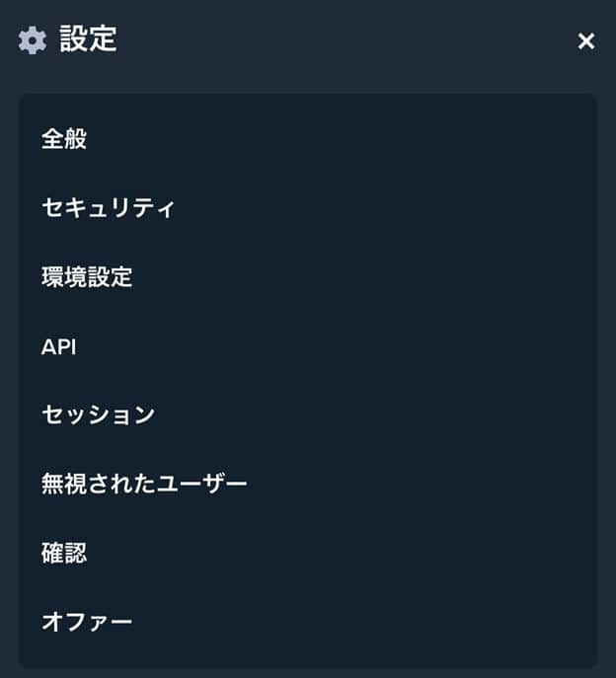Open 環境設定 preferences
The image size is (616, 678).
tap(87, 277)
